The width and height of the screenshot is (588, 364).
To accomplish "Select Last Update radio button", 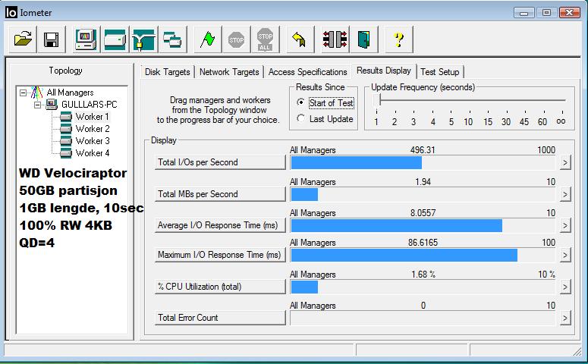I will pos(300,118).
